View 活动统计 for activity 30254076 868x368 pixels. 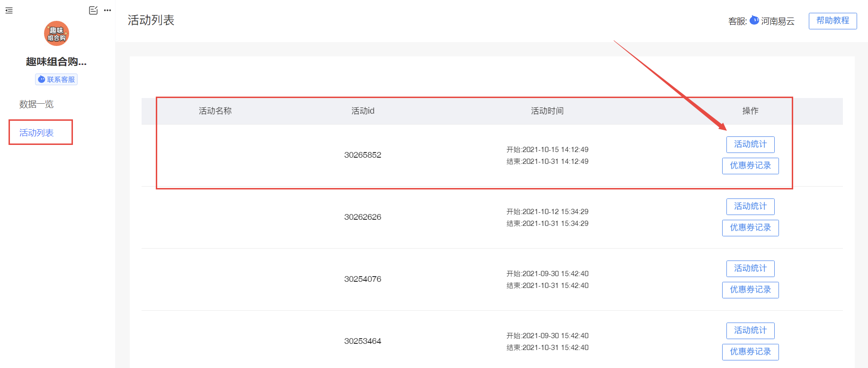tap(750, 269)
